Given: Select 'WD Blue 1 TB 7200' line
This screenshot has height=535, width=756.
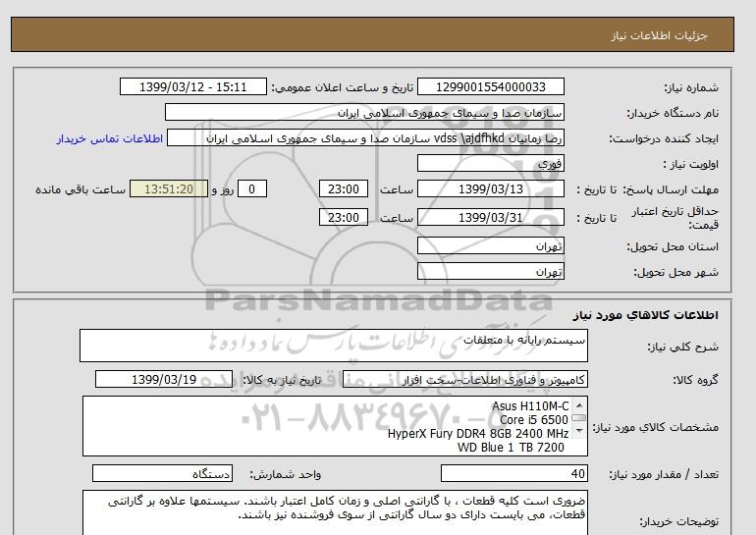Looking at the screenshot, I should [511, 448].
